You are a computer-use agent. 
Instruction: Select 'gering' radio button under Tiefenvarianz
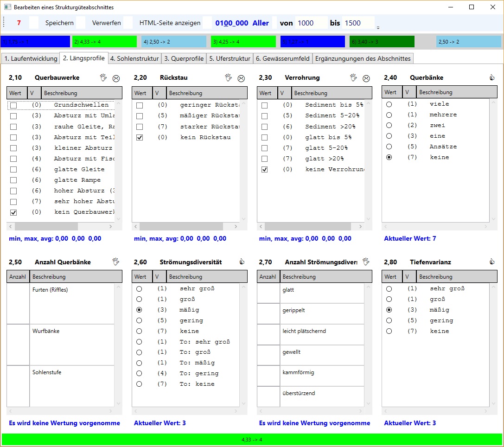(x=389, y=320)
